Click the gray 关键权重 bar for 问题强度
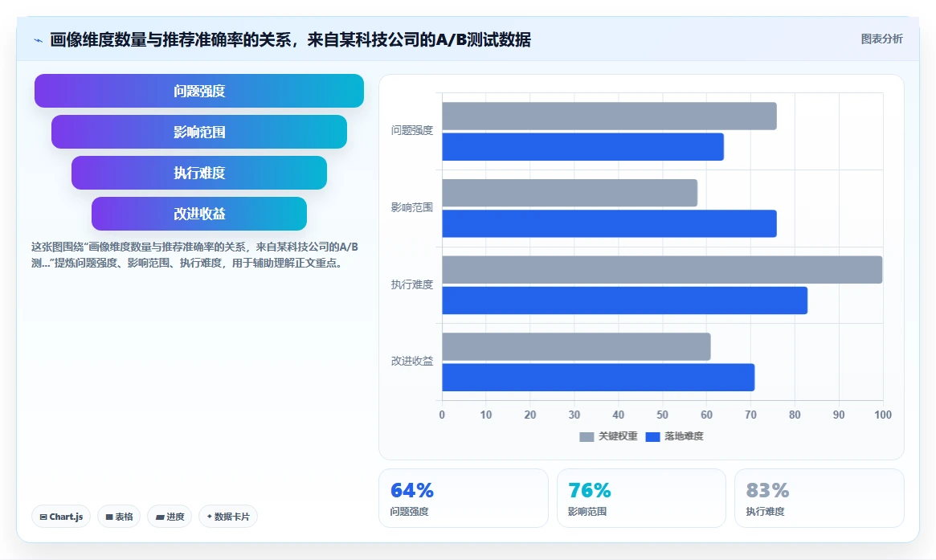The height and width of the screenshot is (560, 936). pos(609,116)
